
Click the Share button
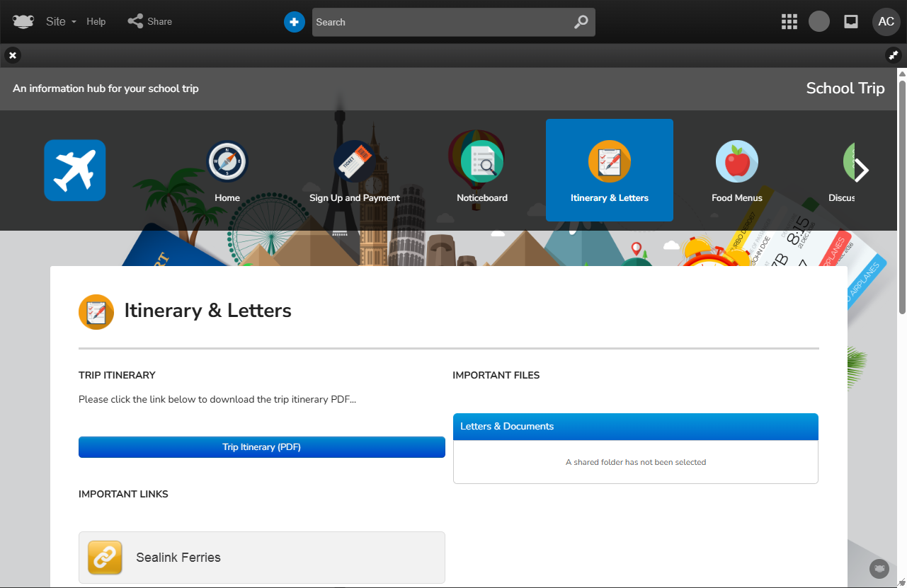[150, 22]
